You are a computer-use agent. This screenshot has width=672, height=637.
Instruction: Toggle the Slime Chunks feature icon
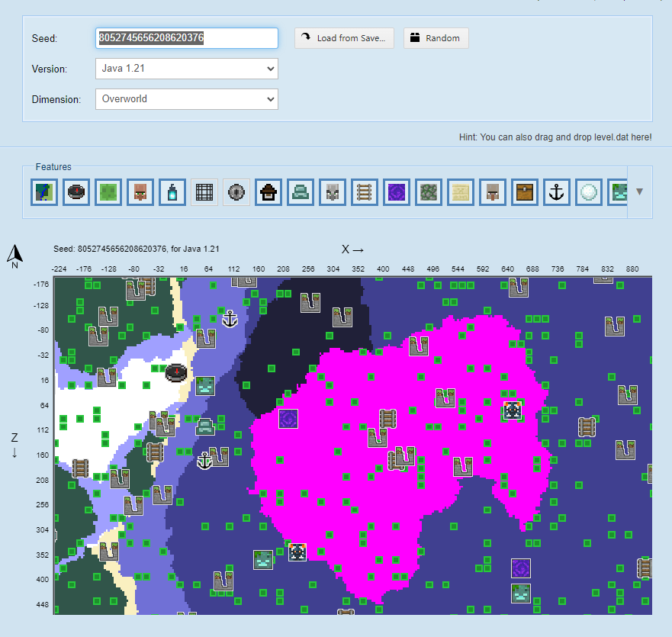point(108,192)
